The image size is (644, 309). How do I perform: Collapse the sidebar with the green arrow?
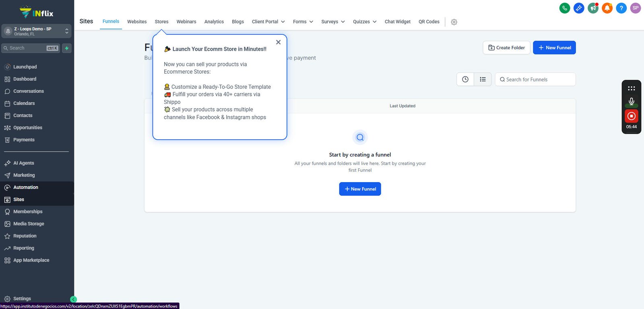73,299
